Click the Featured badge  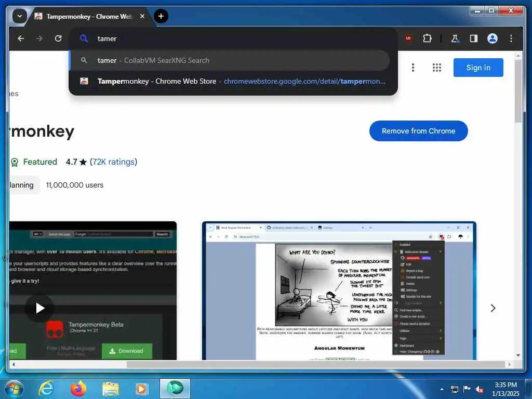tap(34, 162)
